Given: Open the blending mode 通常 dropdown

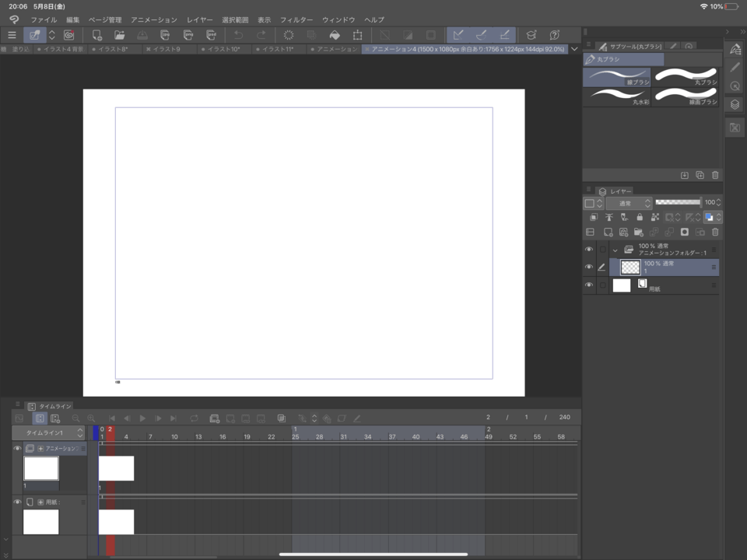Looking at the screenshot, I should [x=629, y=203].
